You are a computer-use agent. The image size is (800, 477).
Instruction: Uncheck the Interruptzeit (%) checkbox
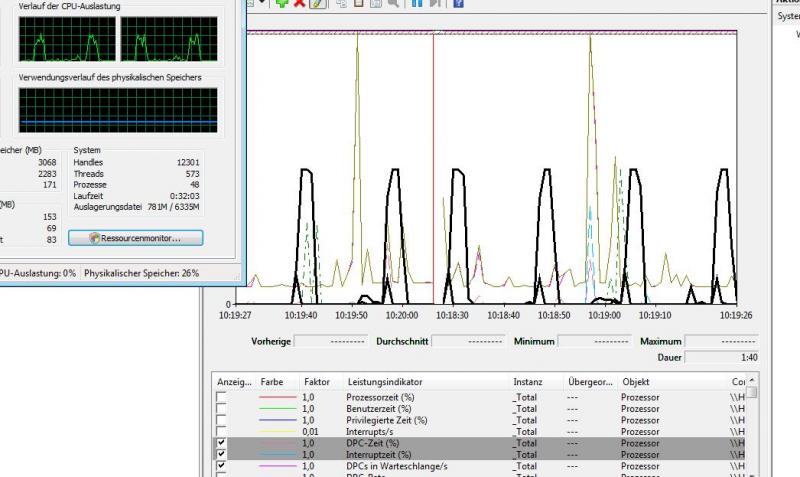[221, 455]
